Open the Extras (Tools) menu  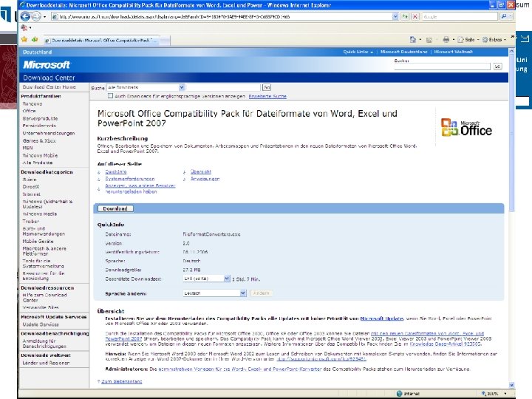coord(494,40)
